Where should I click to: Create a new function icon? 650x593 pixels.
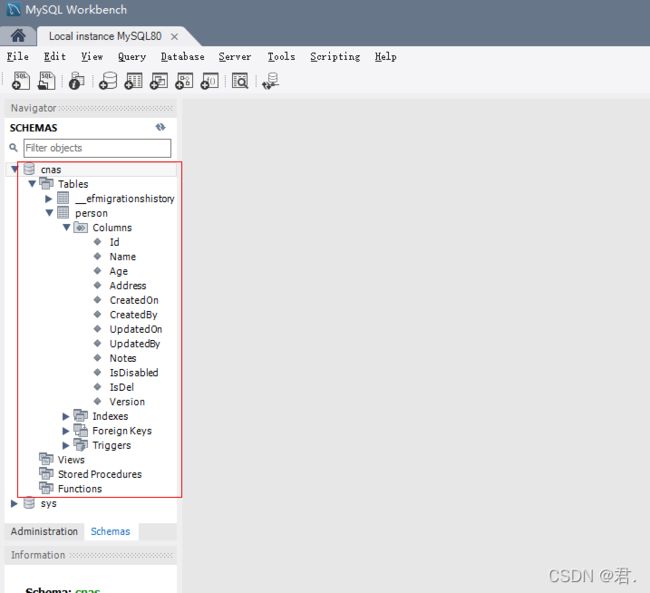[x=210, y=81]
